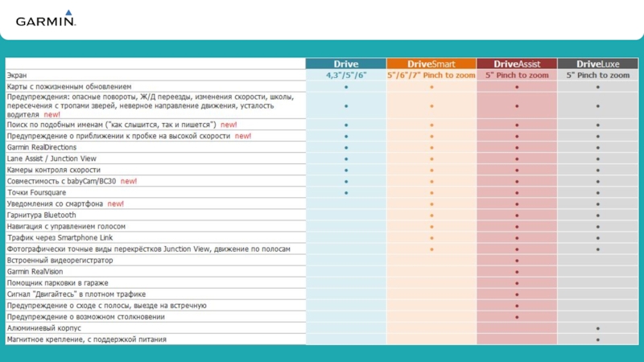Select the DriveSmart column header

click(x=431, y=64)
